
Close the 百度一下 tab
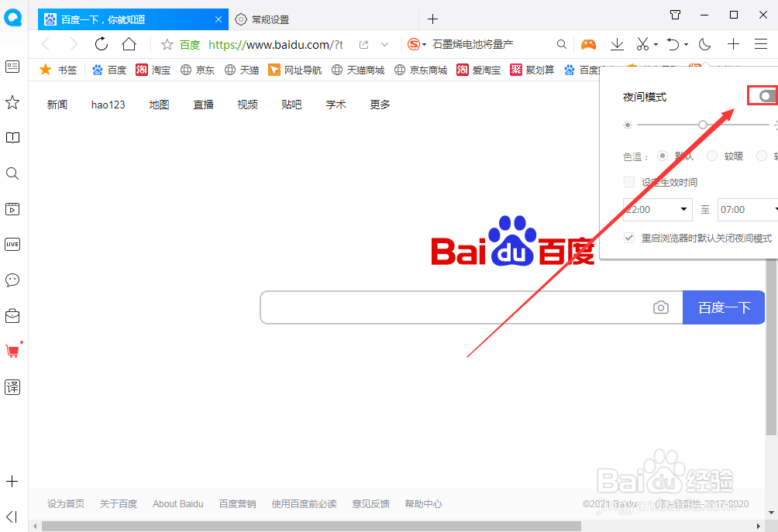click(219, 19)
